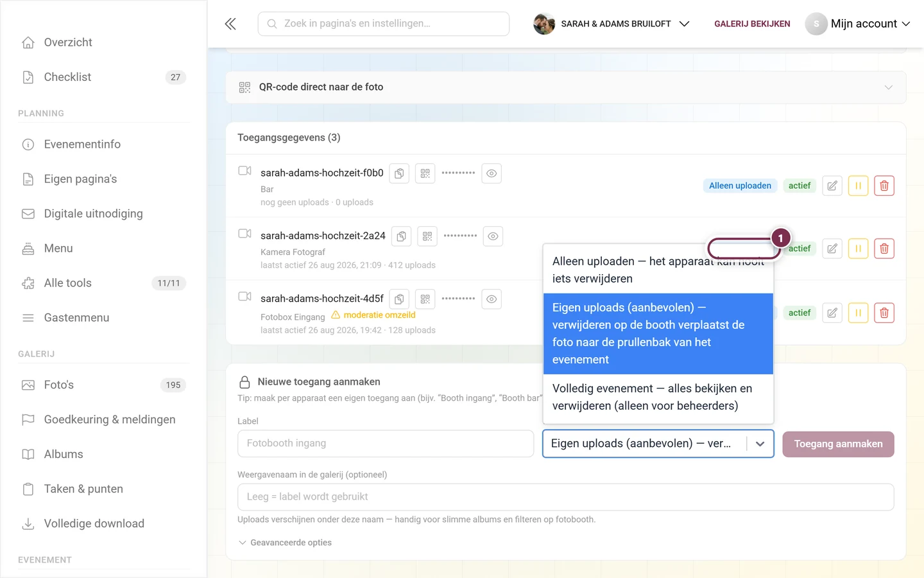This screenshot has width=924, height=578.
Task: Pause the Bar access entry
Action: tap(858, 186)
